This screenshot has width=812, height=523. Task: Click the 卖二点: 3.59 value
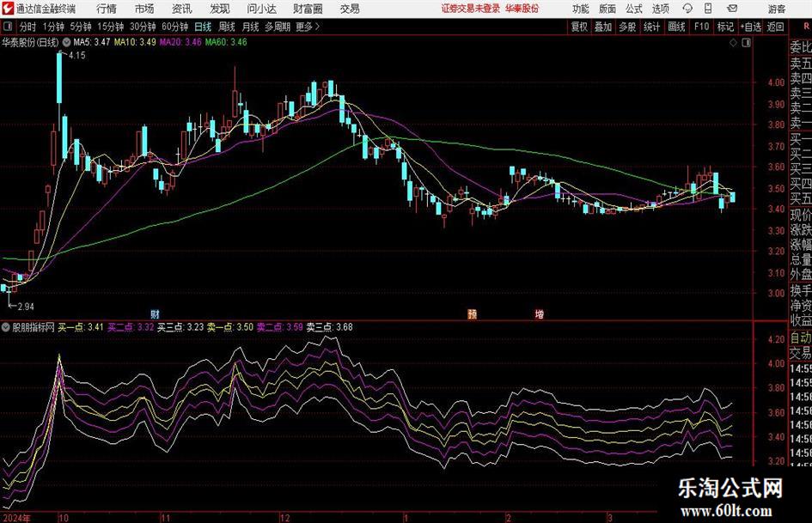point(279,327)
